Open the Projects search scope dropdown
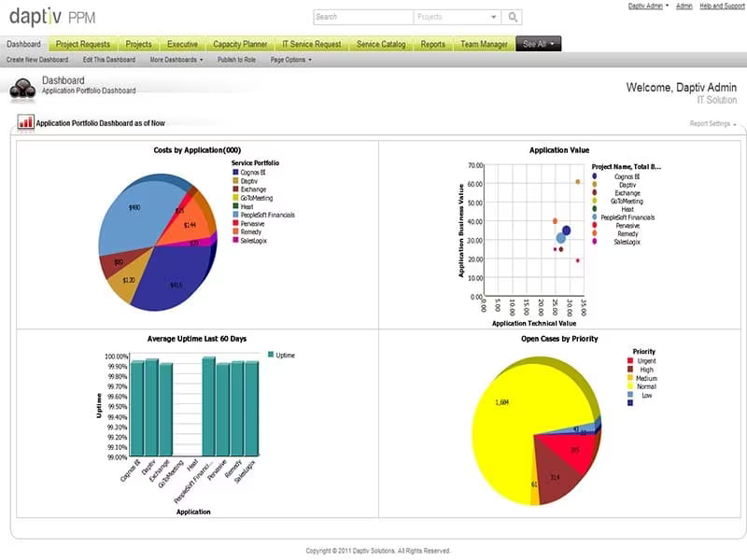 click(x=457, y=17)
